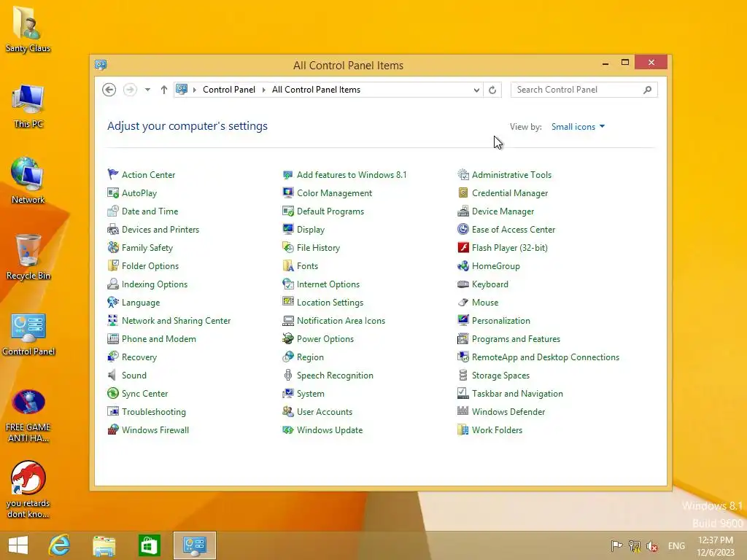Open the Network and Sharing Center link

click(x=176, y=321)
